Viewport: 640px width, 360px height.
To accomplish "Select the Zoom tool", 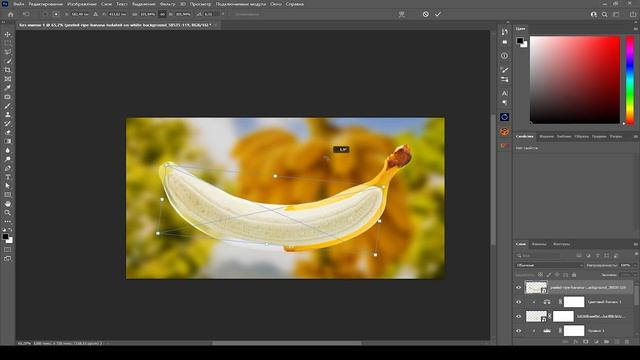I will point(7,213).
